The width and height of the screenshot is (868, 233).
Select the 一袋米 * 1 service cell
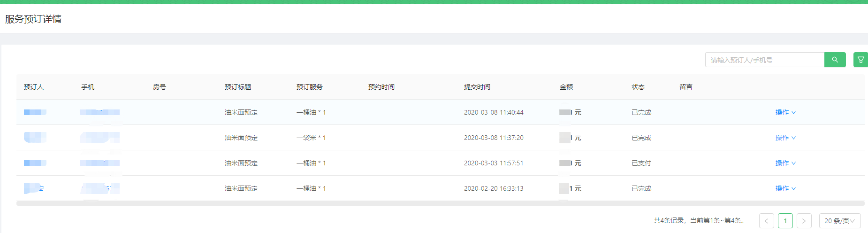(311, 138)
